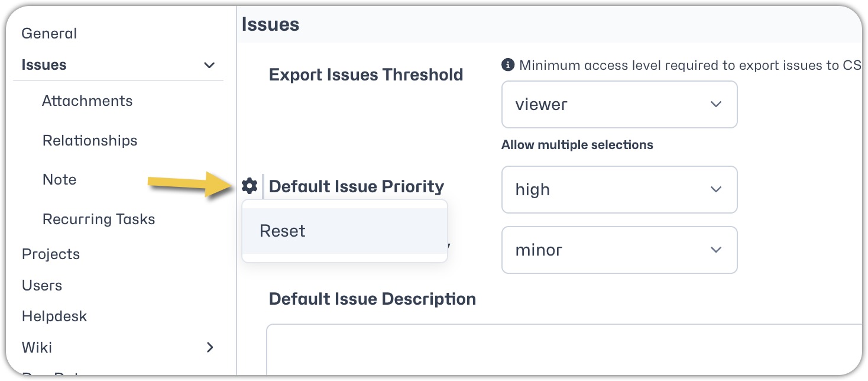Image resolution: width=868 pixels, height=381 pixels.
Task: Go to Relationships settings
Action: point(90,141)
